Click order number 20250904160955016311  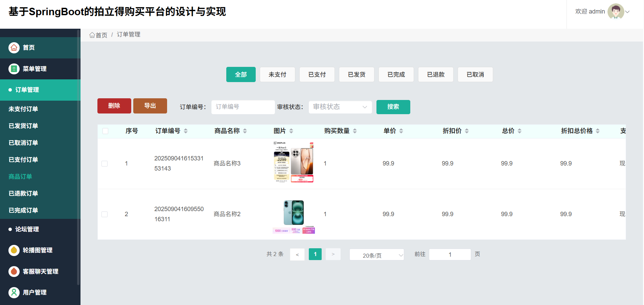click(179, 214)
